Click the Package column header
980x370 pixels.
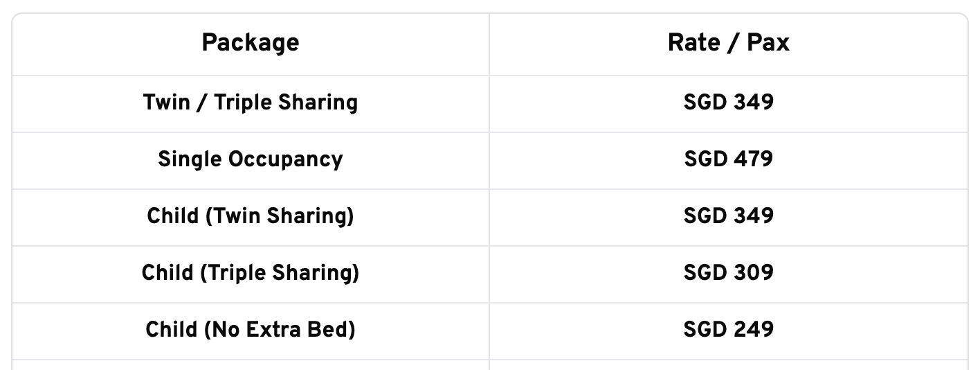(251, 44)
